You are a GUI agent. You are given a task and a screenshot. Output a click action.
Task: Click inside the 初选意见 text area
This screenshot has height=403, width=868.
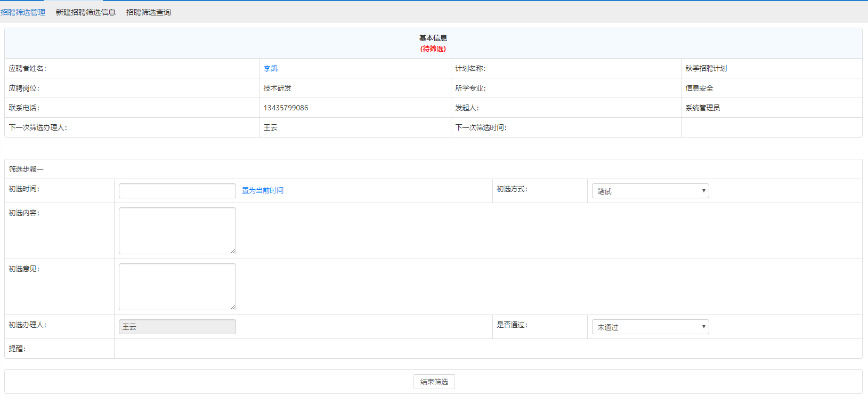tap(177, 286)
